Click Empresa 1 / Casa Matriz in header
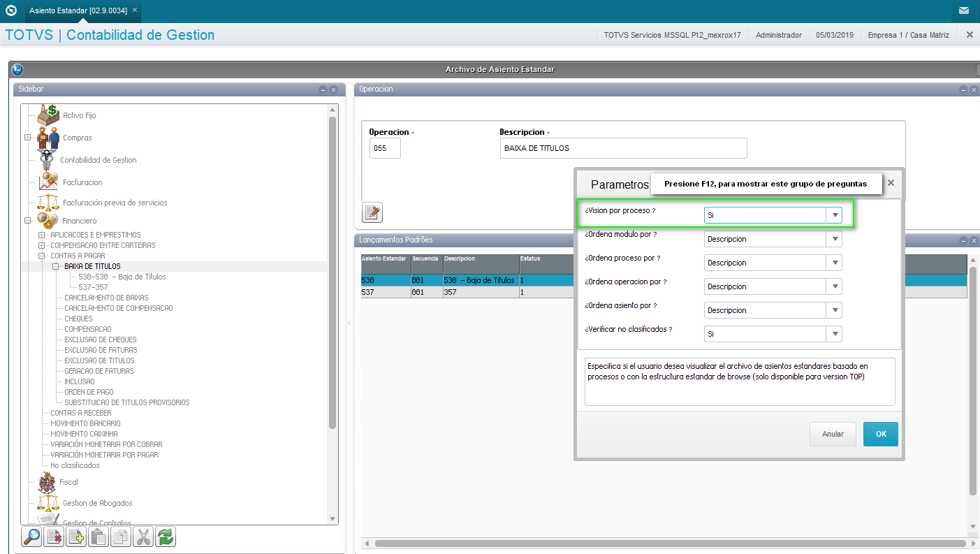The width and height of the screenshot is (980, 554). [908, 35]
